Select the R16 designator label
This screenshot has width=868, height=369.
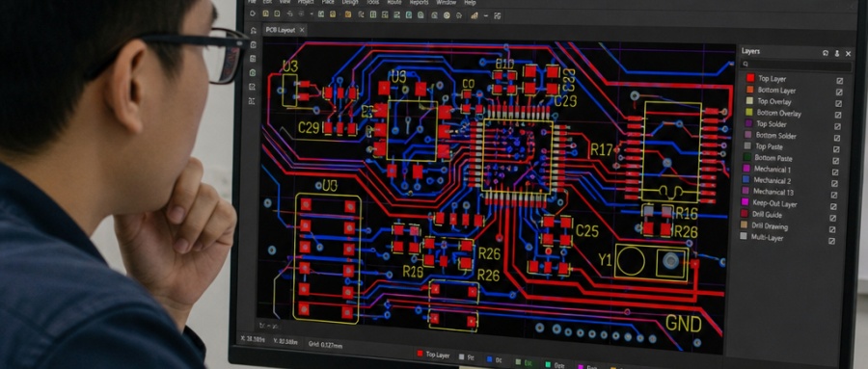pos(687,214)
